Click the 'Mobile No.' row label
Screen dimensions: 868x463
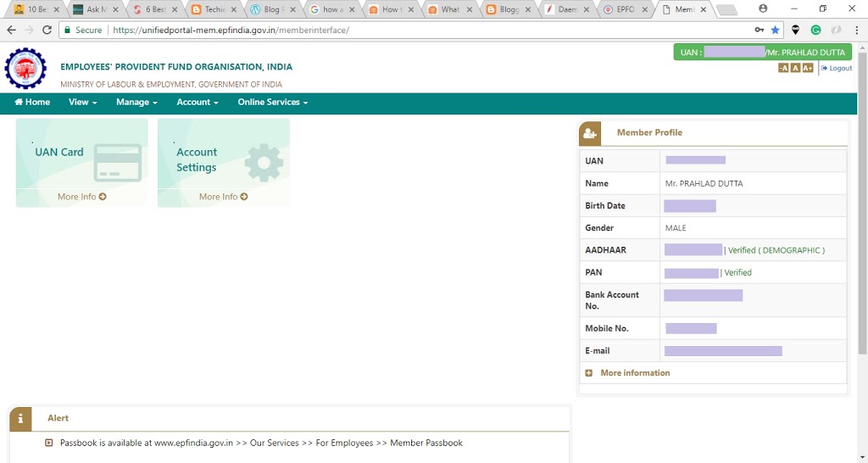[607, 328]
